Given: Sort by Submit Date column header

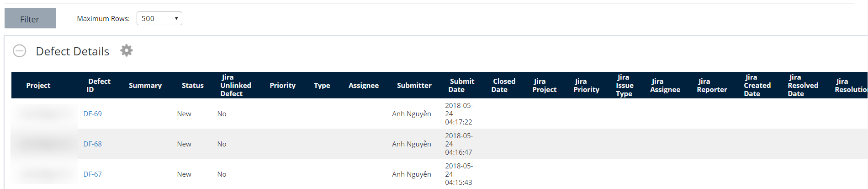Looking at the screenshot, I should click(461, 86).
